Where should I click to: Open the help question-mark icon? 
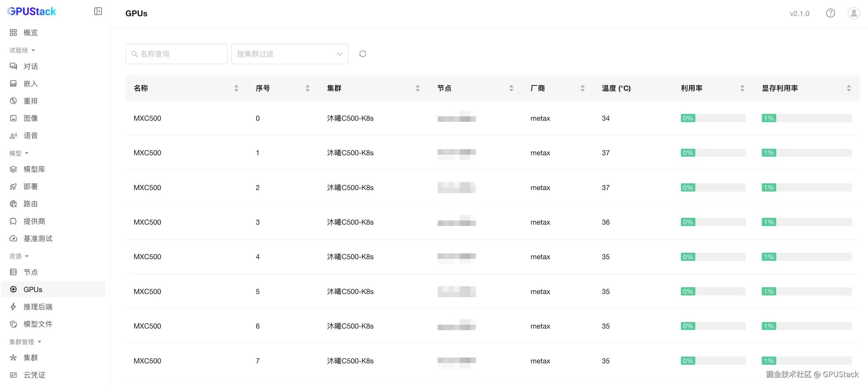(x=830, y=13)
